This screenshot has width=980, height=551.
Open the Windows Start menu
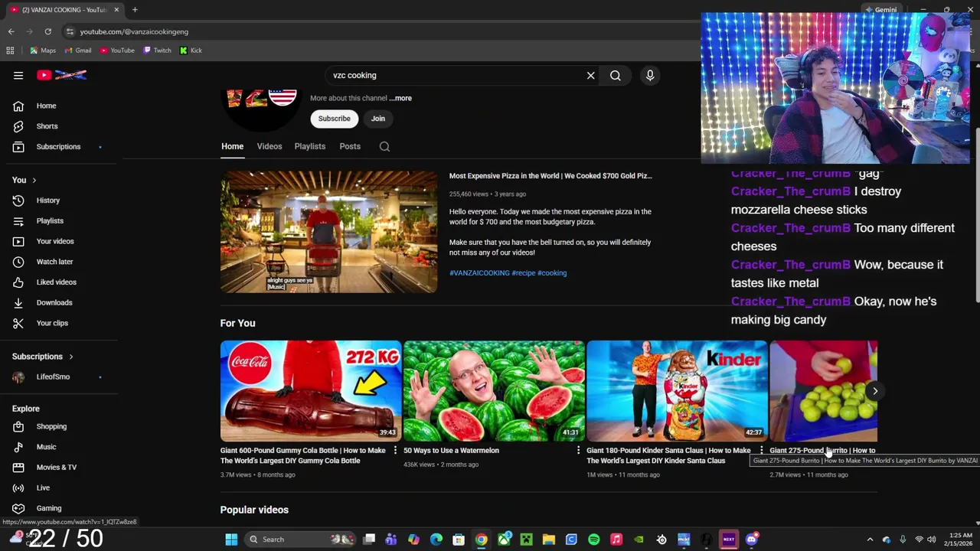click(x=231, y=540)
